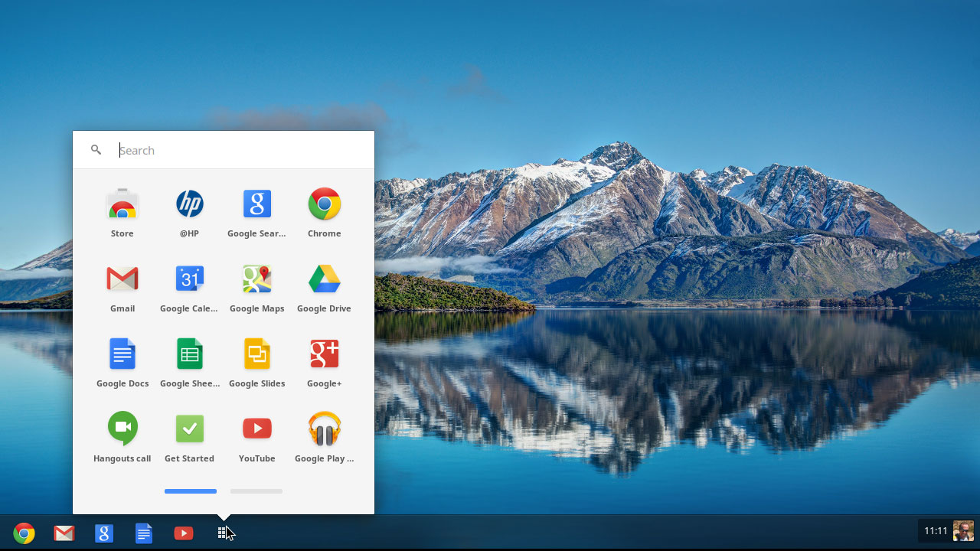Open Google Docs from the launcher grid
Screen dimensions: 980x551
coord(122,354)
